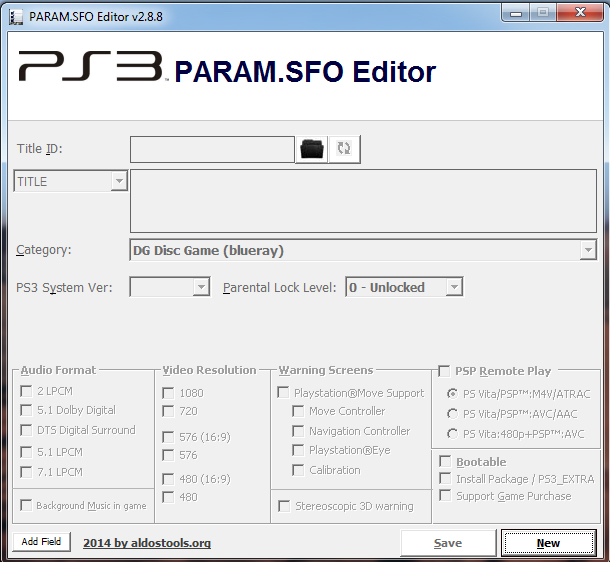Click the PS3 logo in header

coord(91,69)
